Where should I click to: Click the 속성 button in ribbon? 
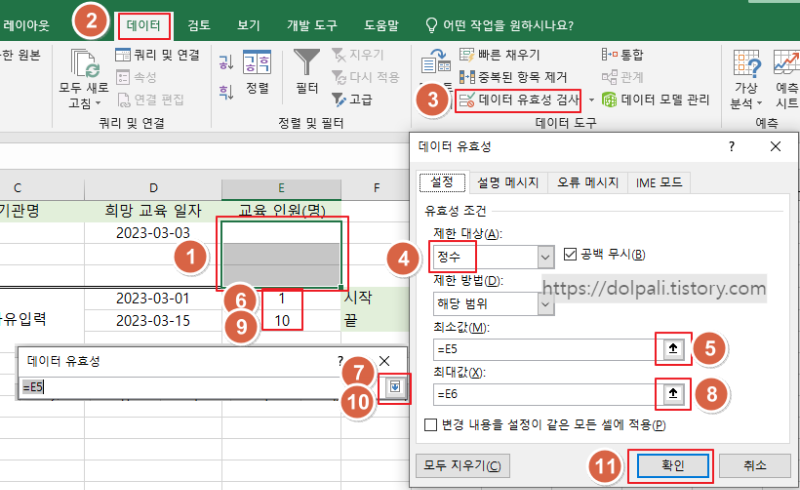click(136, 77)
